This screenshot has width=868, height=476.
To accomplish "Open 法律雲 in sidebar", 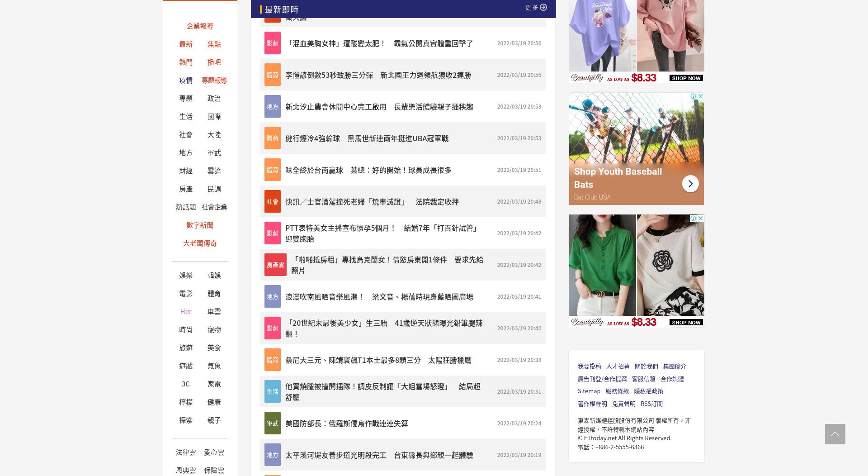I will point(186,452).
